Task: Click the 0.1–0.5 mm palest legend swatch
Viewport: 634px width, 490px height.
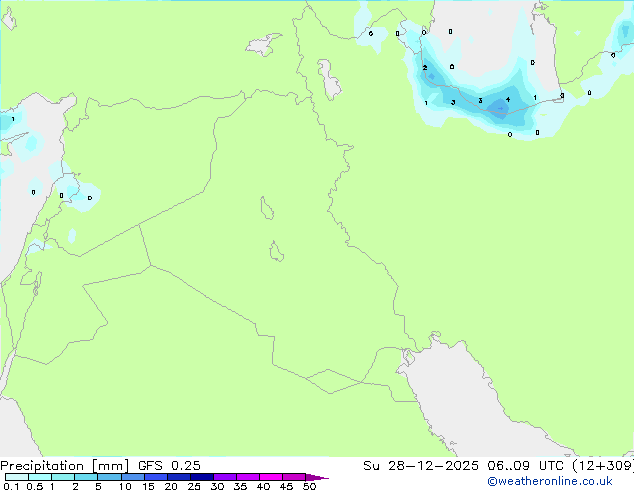Action: [x=17, y=477]
